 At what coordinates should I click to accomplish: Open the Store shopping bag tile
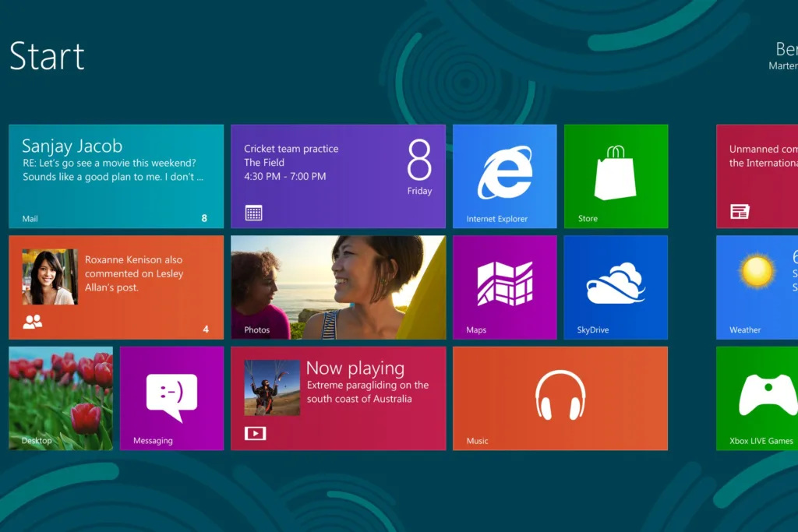(x=616, y=176)
